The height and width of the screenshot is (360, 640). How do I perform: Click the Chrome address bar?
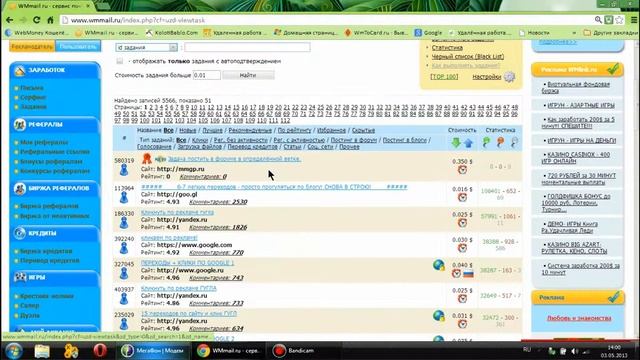327,20
